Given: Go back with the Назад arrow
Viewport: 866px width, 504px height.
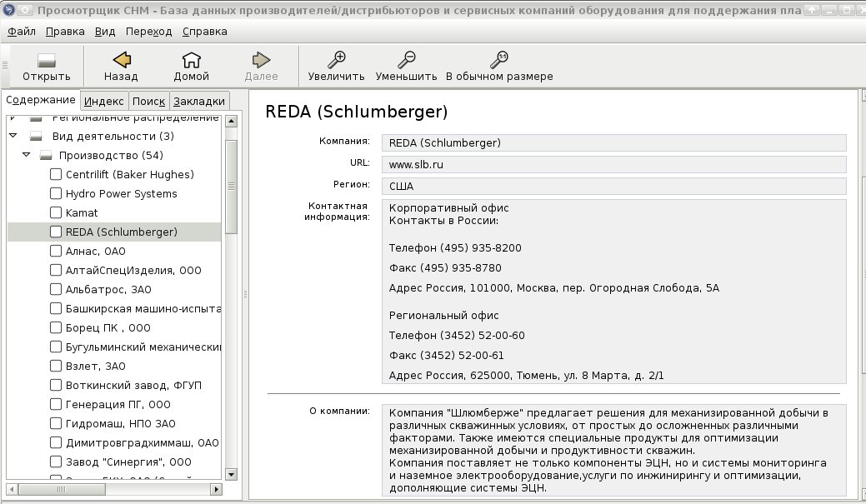Looking at the screenshot, I should tap(121, 60).
